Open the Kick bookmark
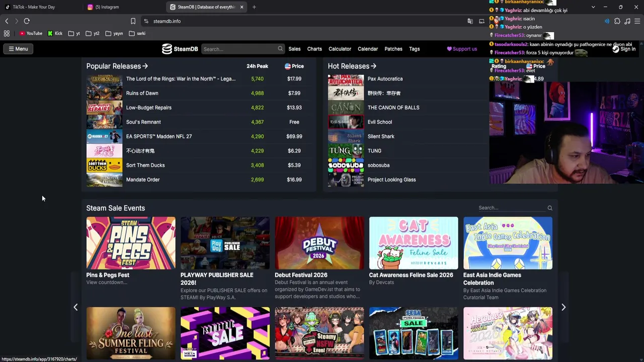This screenshot has width=644, height=362. point(55,33)
